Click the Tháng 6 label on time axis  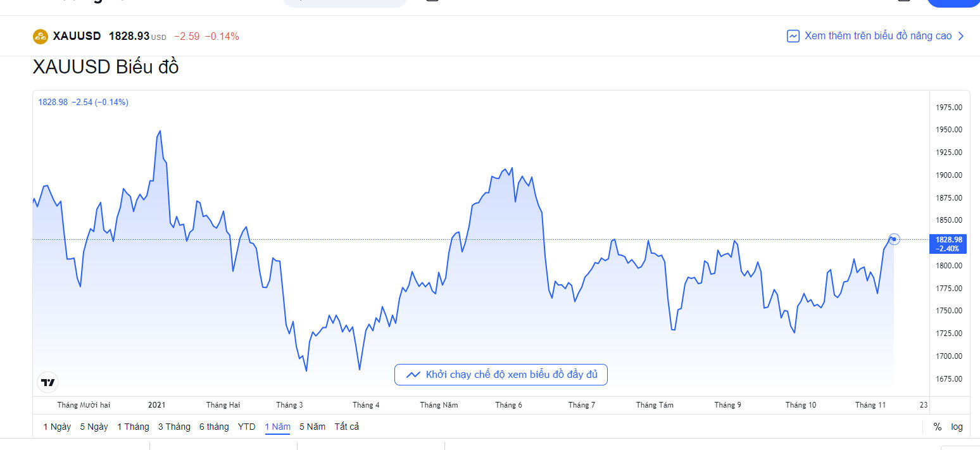(x=508, y=405)
